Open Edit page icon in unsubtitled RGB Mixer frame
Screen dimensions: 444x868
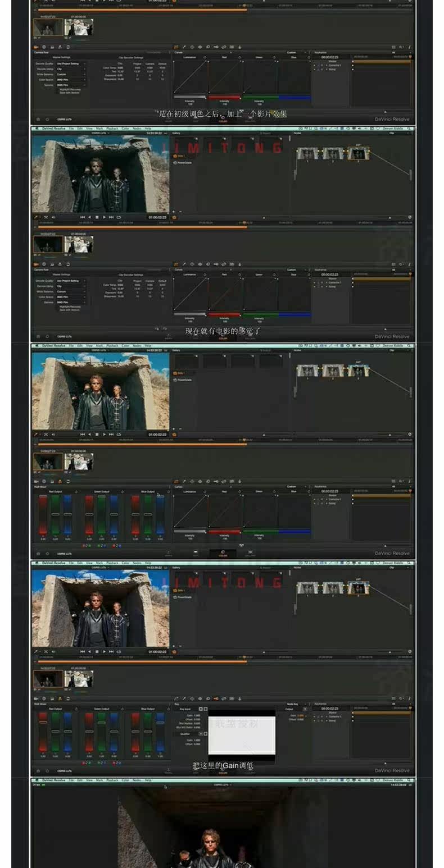pyautogui.click(x=196, y=552)
